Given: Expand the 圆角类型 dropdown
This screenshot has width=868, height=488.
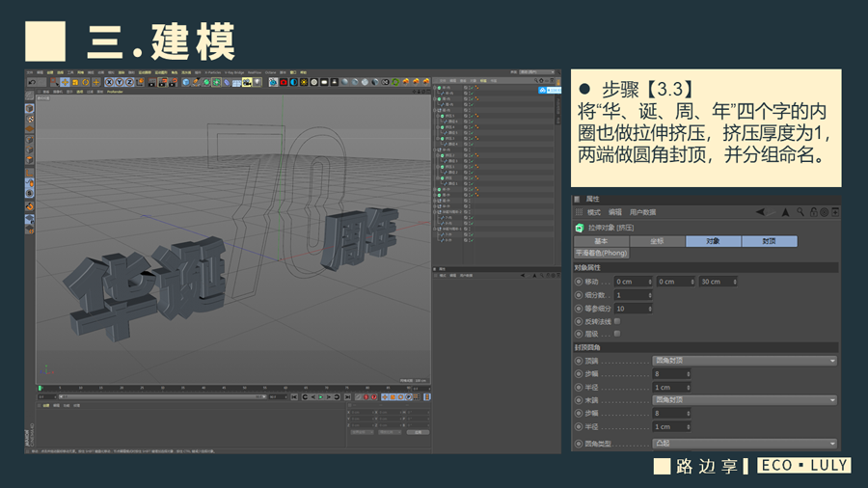Looking at the screenshot, I should [745, 444].
